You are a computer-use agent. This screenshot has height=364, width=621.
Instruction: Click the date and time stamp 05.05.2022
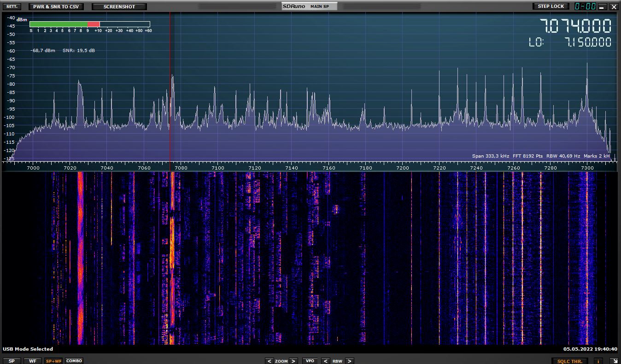click(x=590, y=349)
